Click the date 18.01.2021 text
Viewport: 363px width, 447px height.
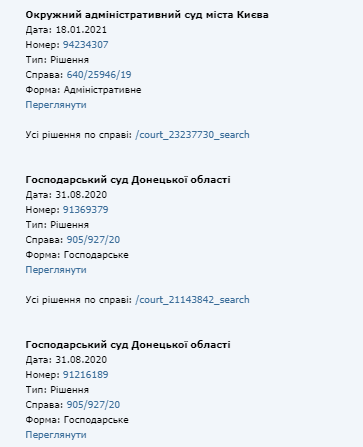pos(81,30)
